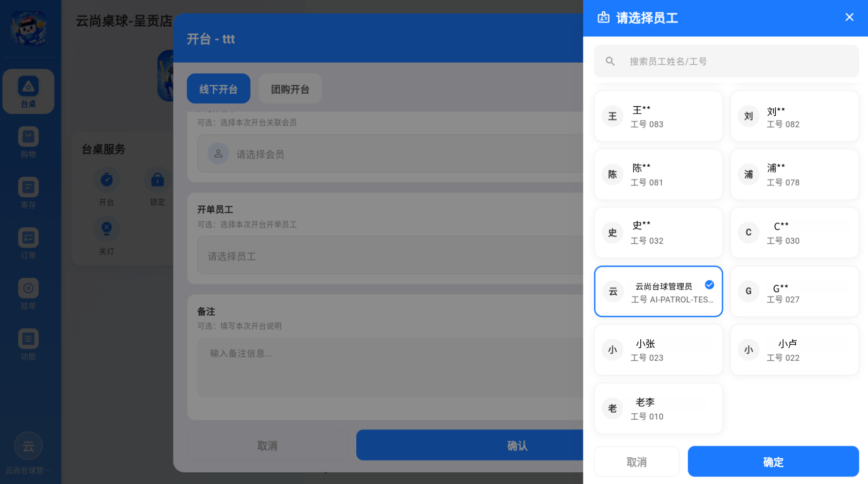
Task: Click 取消 in the employee panel
Action: pos(637,461)
